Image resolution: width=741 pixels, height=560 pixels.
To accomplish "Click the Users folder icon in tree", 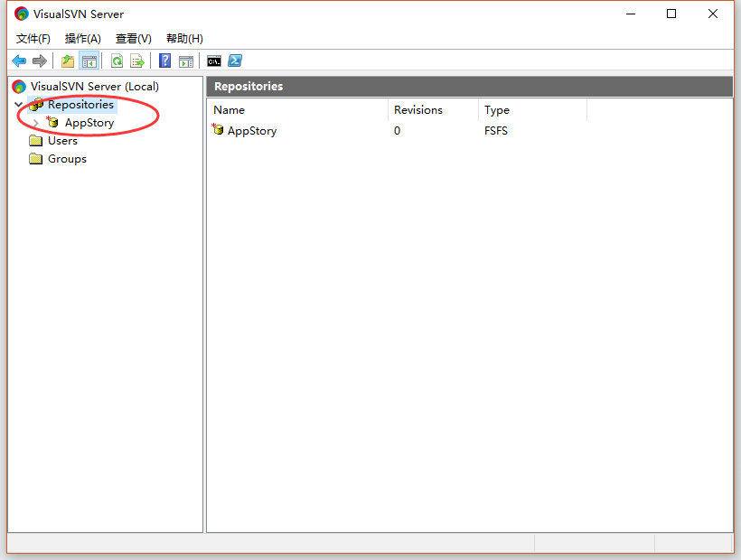I will coord(35,140).
